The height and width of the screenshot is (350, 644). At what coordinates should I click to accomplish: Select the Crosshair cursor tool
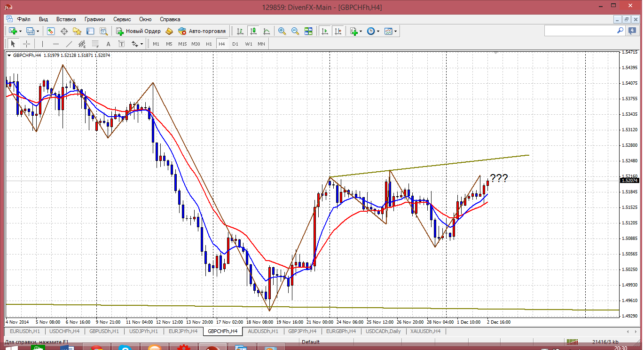[27, 44]
